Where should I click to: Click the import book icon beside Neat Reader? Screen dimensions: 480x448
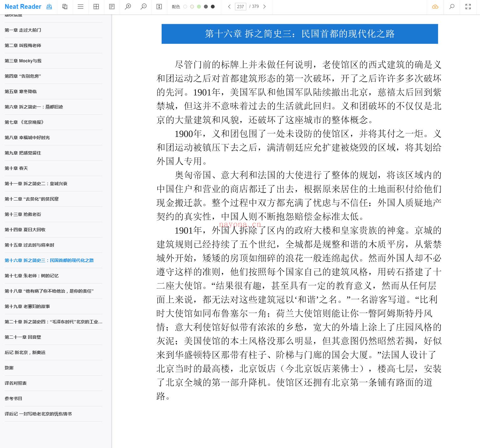49,7
